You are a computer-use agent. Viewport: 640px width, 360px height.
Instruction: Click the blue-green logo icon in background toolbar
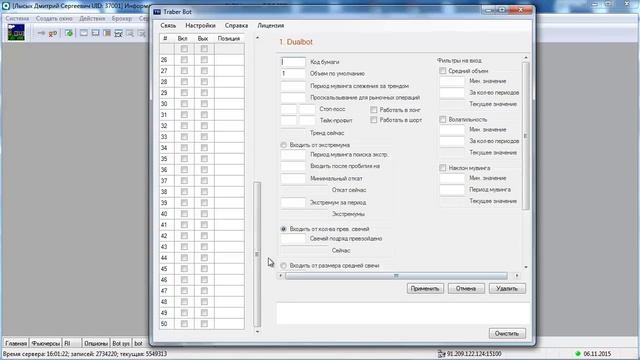point(16,32)
